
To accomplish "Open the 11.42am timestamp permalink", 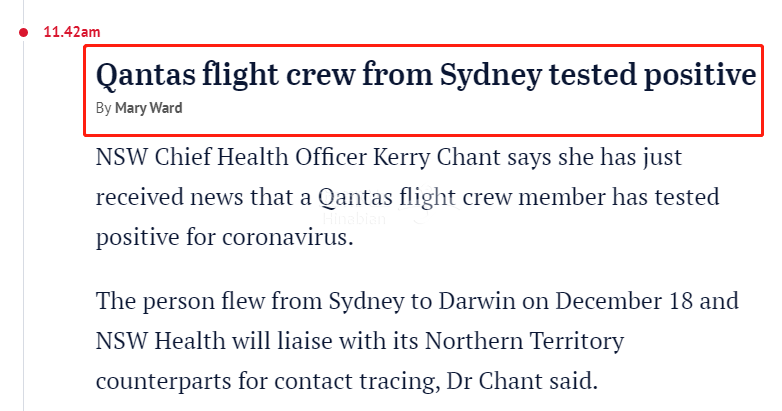I will 72,32.
